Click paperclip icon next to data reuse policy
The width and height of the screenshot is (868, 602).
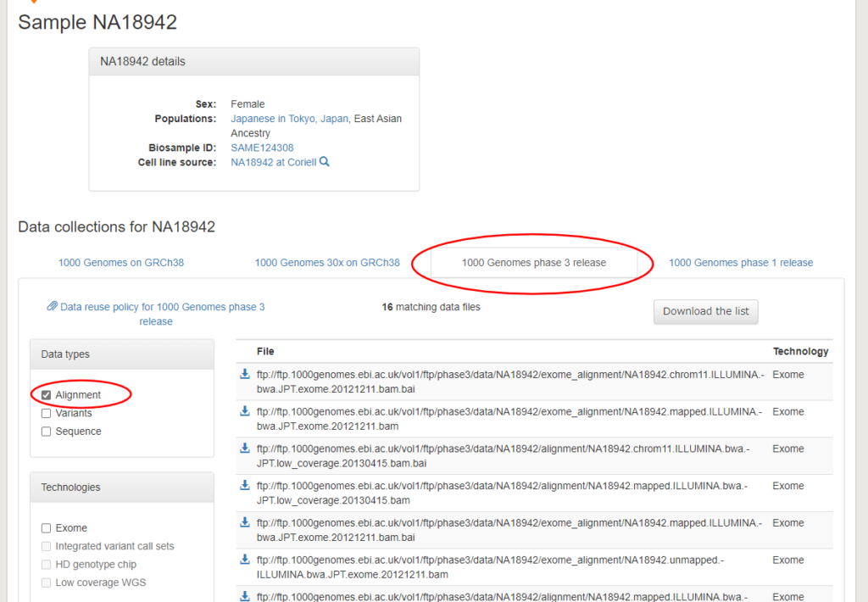point(52,307)
